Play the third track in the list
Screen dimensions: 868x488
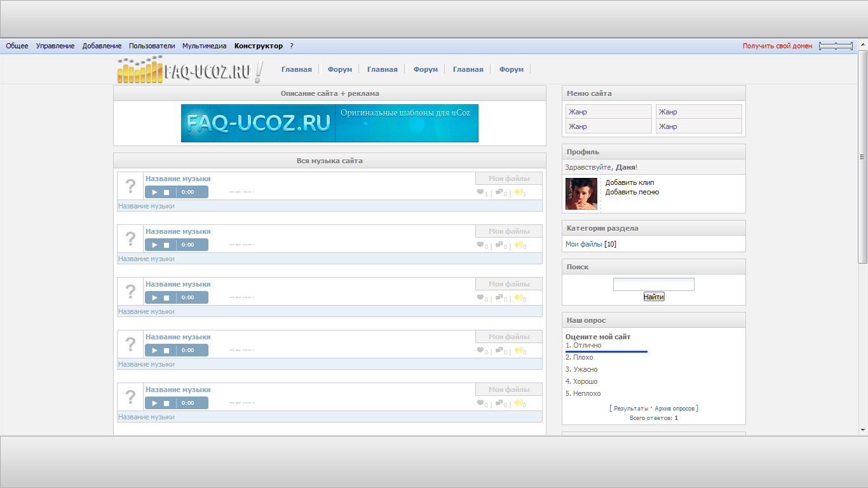(154, 297)
